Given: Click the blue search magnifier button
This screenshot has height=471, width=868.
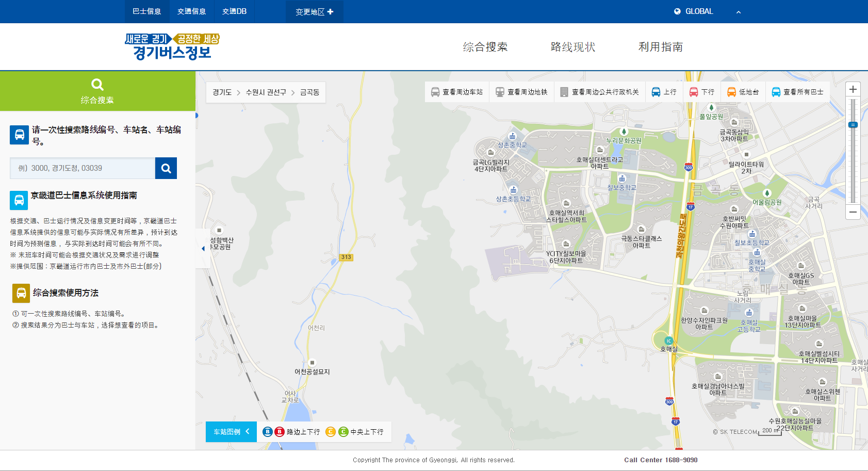Looking at the screenshot, I should pos(166,168).
